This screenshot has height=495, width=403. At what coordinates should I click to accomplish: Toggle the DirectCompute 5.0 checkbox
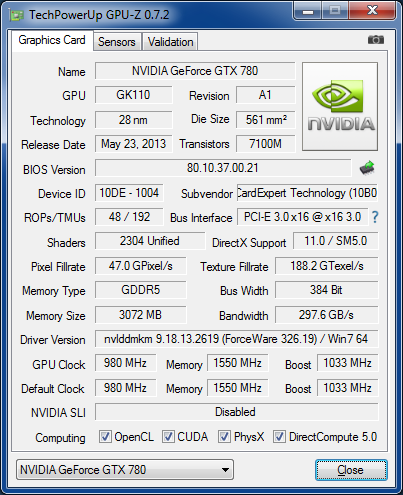tap(279, 436)
